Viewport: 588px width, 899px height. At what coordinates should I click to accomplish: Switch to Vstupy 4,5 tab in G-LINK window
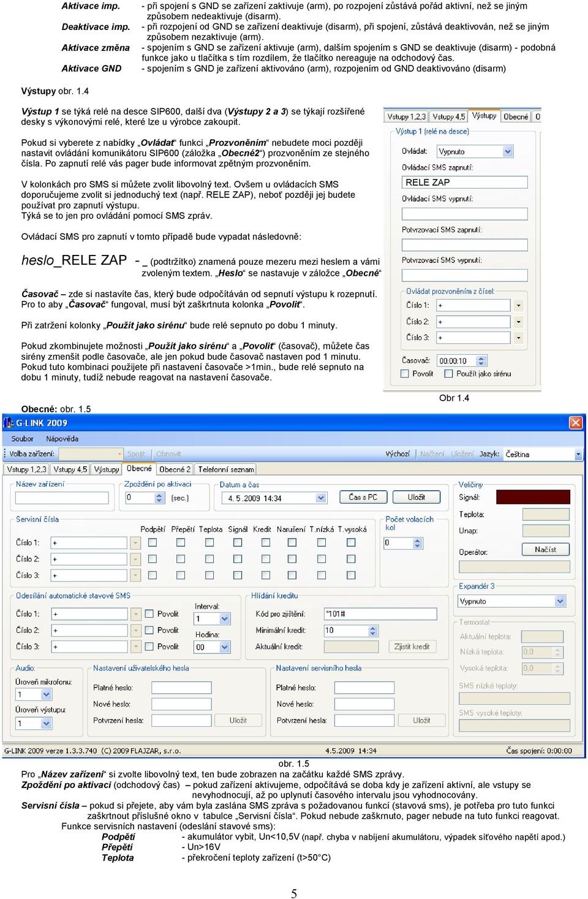(70, 469)
